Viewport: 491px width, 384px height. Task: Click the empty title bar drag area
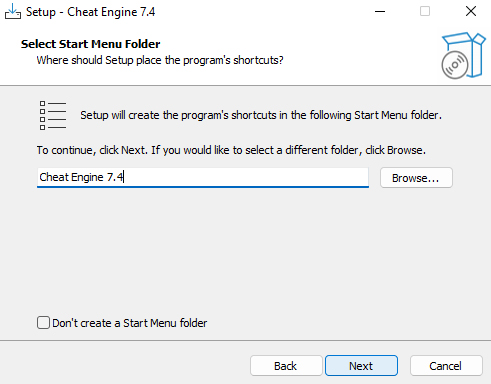point(262,11)
